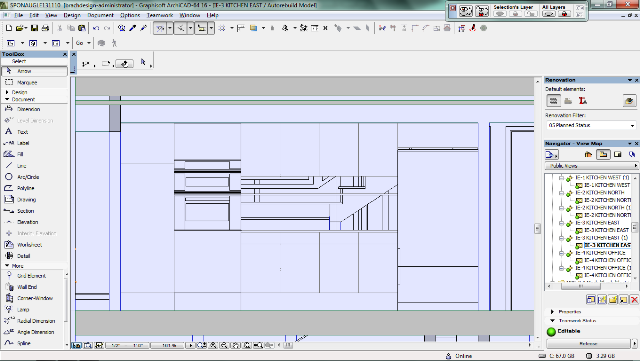Select the bold IE-3 KITCHEN EAST view
Image resolution: width=640 pixels, height=361 pixels.
pyautogui.click(x=607, y=245)
